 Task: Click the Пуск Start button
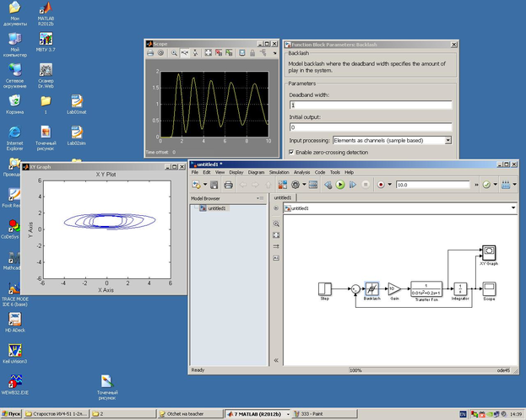pos(12,414)
